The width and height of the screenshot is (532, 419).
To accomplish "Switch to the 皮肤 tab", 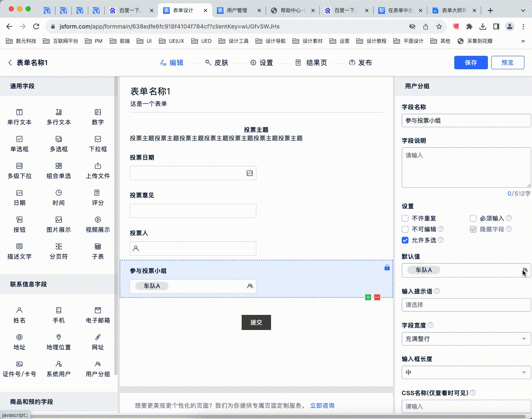I will click(216, 63).
